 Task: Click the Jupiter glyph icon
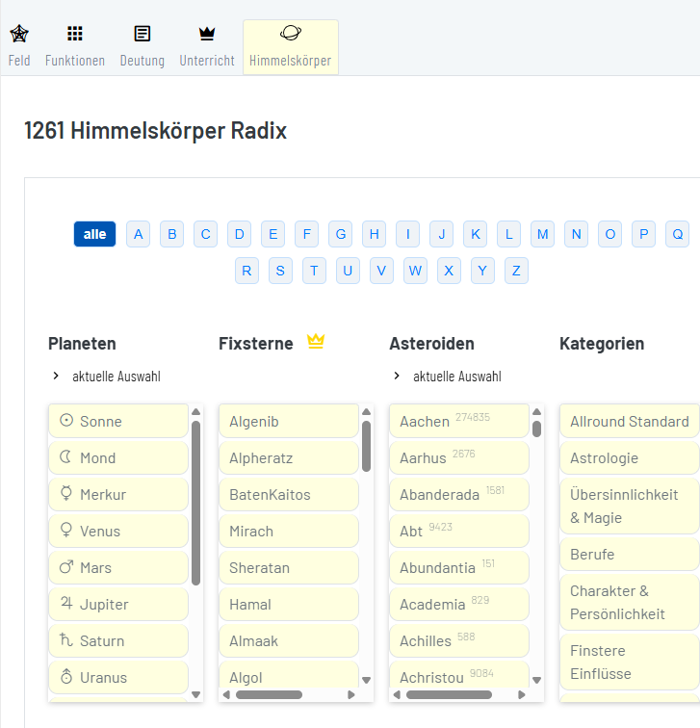(x=66, y=603)
